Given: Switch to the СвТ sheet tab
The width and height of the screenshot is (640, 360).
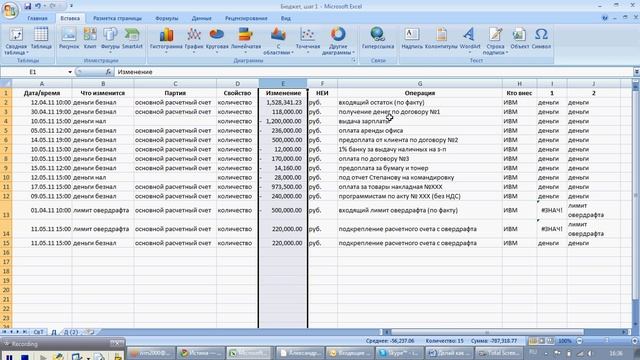Looking at the screenshot, I should click(38, 332).
